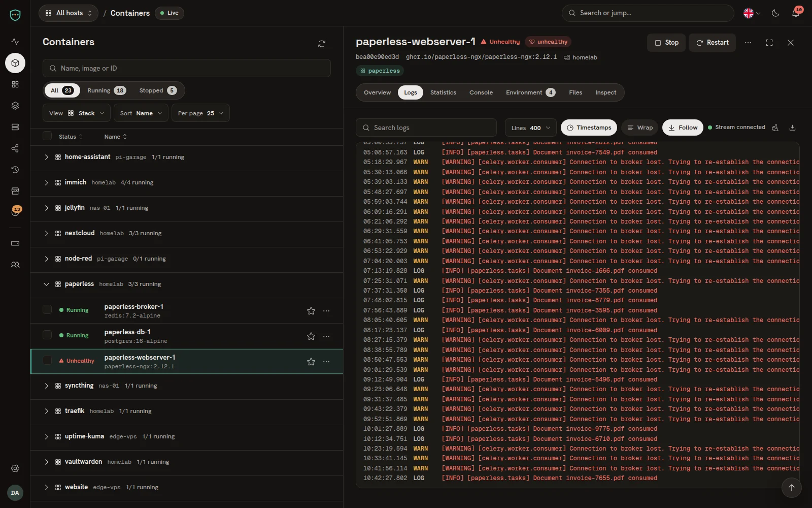This screenshot has width=812, height=508.
Task: Collapse the paperless stack
Action: 46,284
